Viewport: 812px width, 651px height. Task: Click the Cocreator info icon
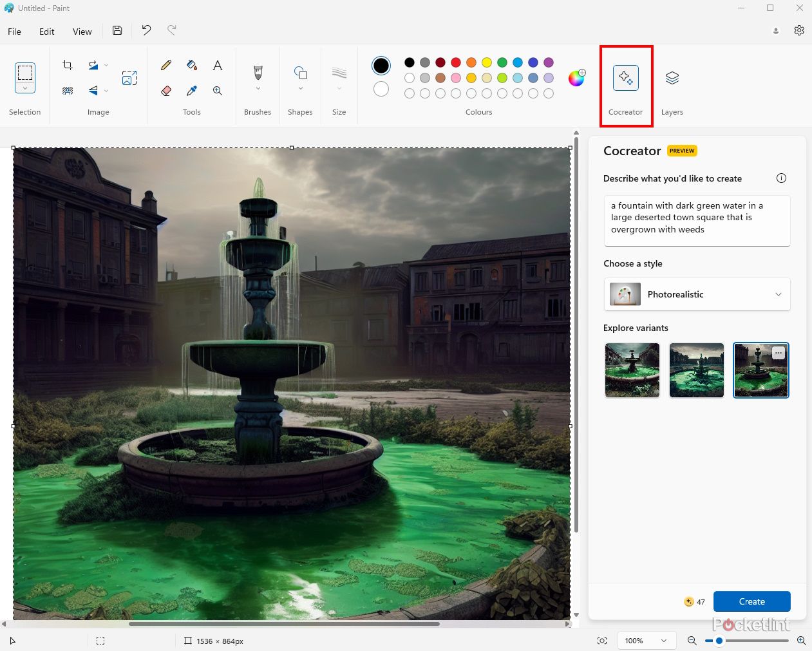tap(781, 178)
